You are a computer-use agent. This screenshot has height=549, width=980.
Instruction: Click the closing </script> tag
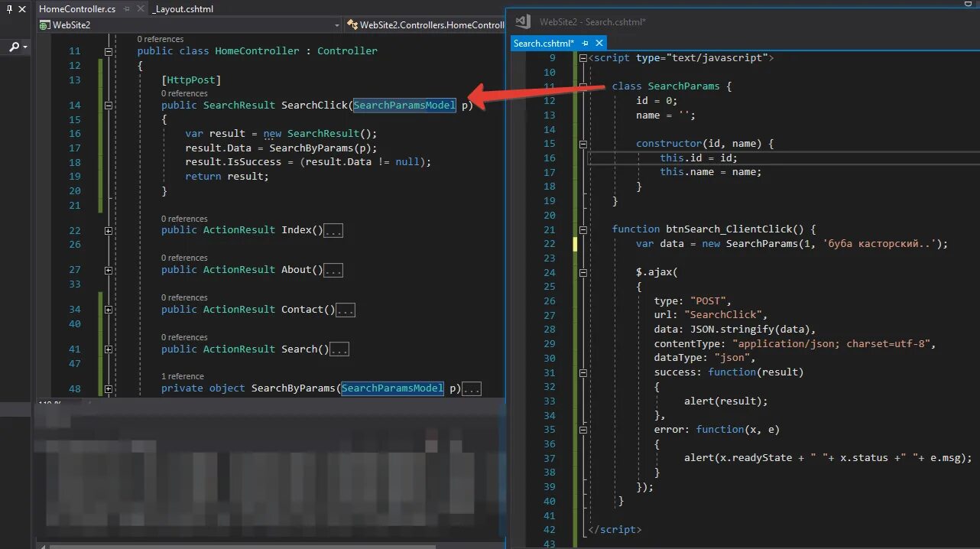[x=615, y=530]
